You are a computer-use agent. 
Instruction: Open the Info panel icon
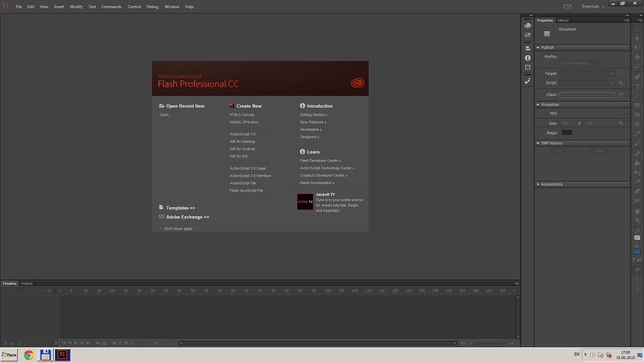527,58
